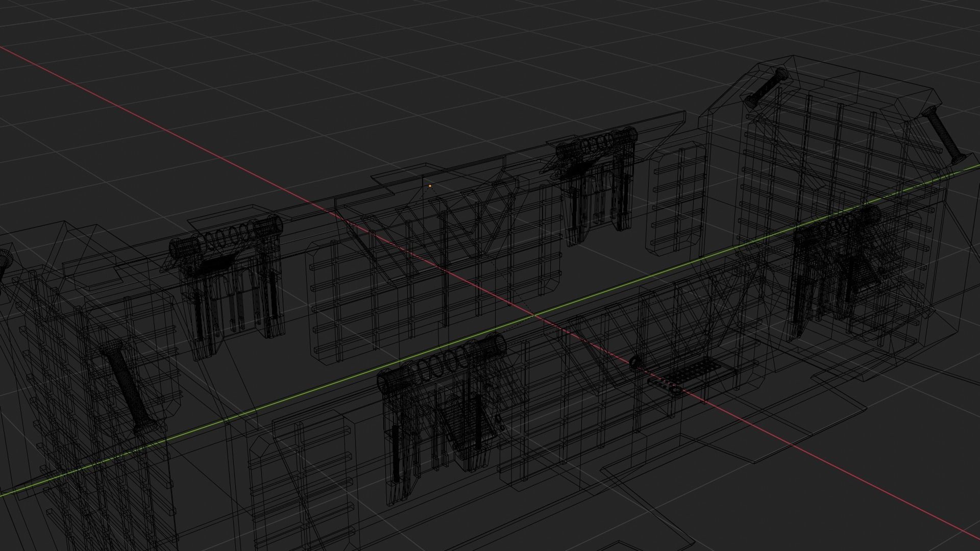Click the world origin where the red and green axes cross
Screen dimensions: 980x551
coord(534,316)
